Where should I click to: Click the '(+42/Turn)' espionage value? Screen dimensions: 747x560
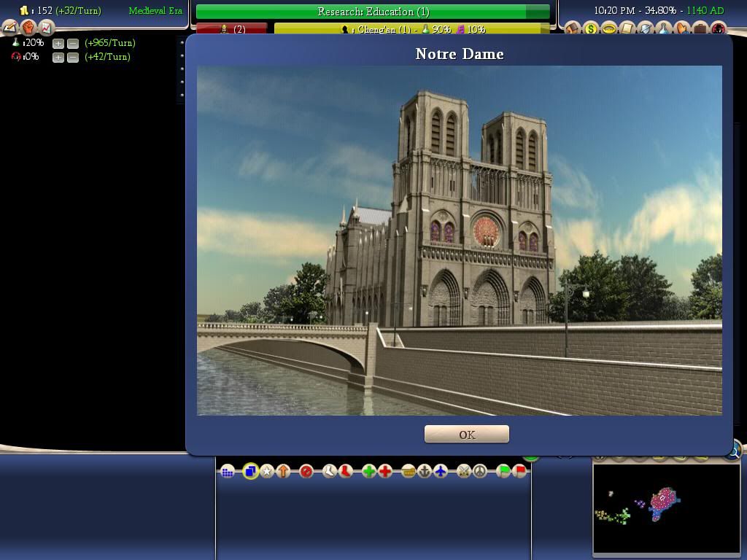(x=107, y=57)
